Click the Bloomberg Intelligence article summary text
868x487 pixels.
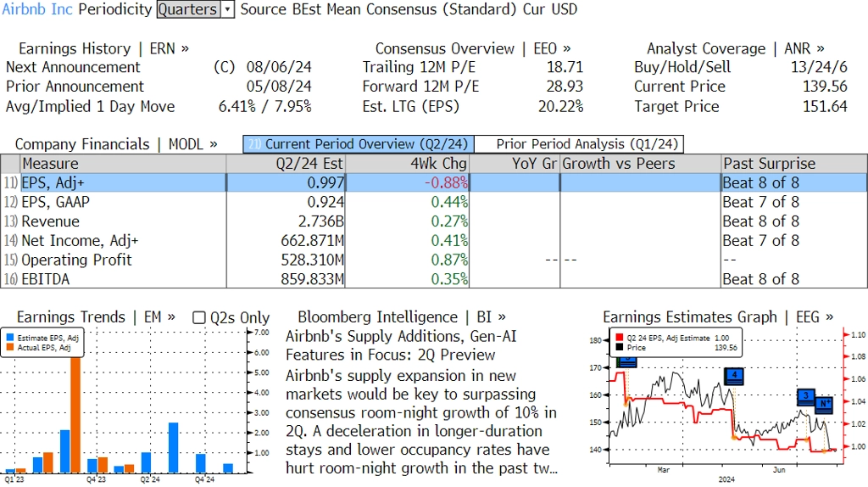point(421,422)
